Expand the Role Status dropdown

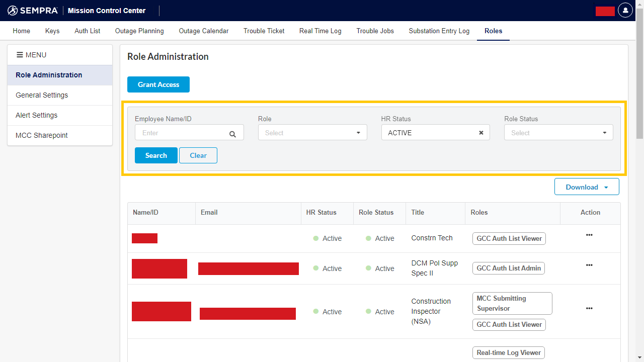(558, 133)
